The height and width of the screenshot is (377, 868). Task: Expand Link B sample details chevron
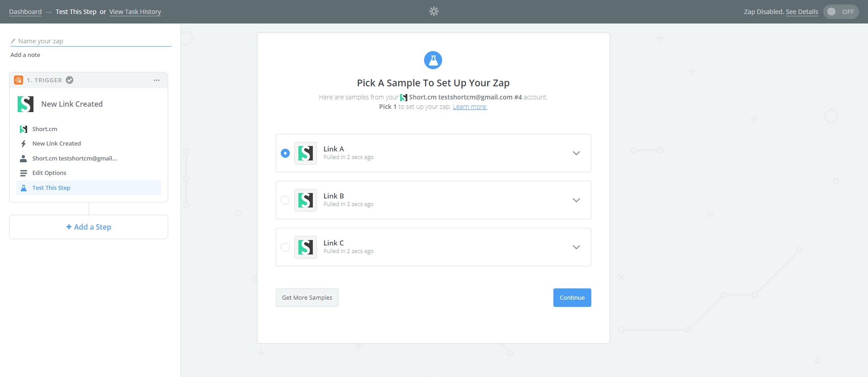coord(576,200)
